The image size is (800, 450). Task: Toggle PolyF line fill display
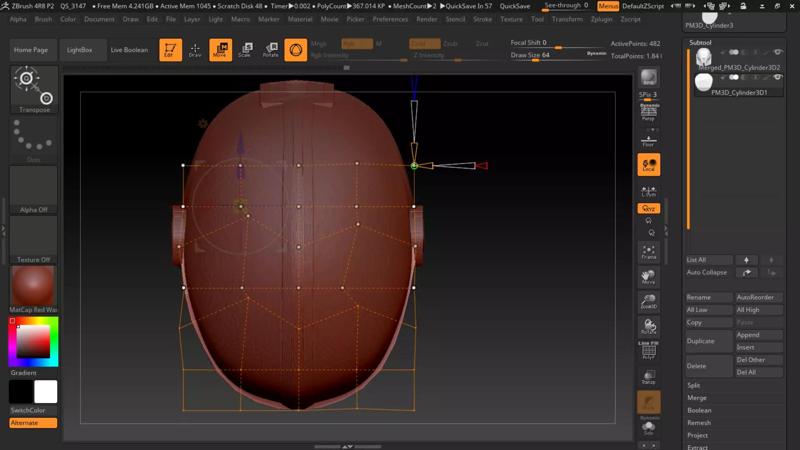pyautogui.click(x=649, y=350)
